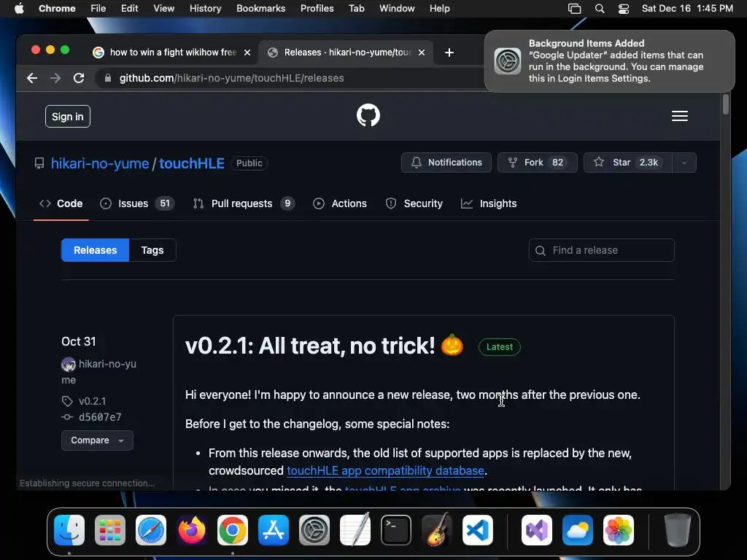
Task: Click the Notifications button
Action: tap(446, 163)
